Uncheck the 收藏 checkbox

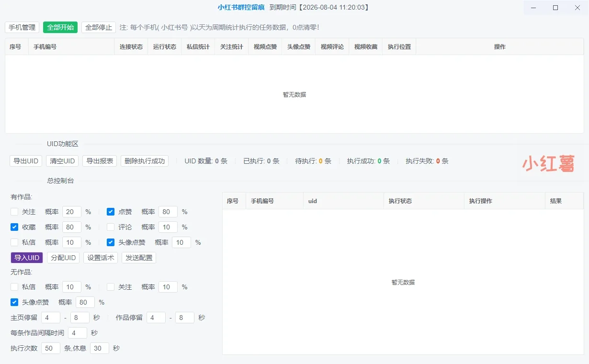pos(14,227)
